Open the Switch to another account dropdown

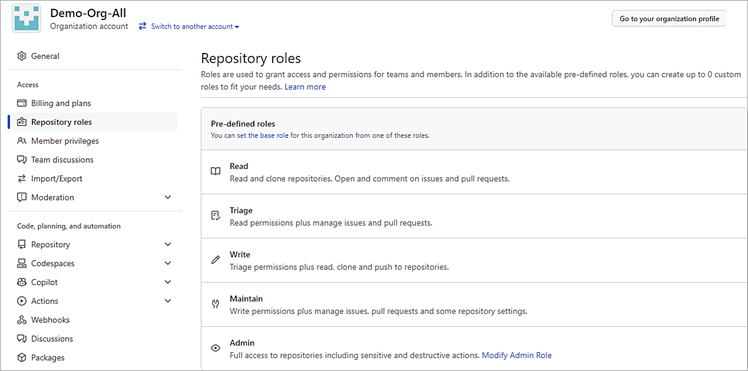point(195,27)
